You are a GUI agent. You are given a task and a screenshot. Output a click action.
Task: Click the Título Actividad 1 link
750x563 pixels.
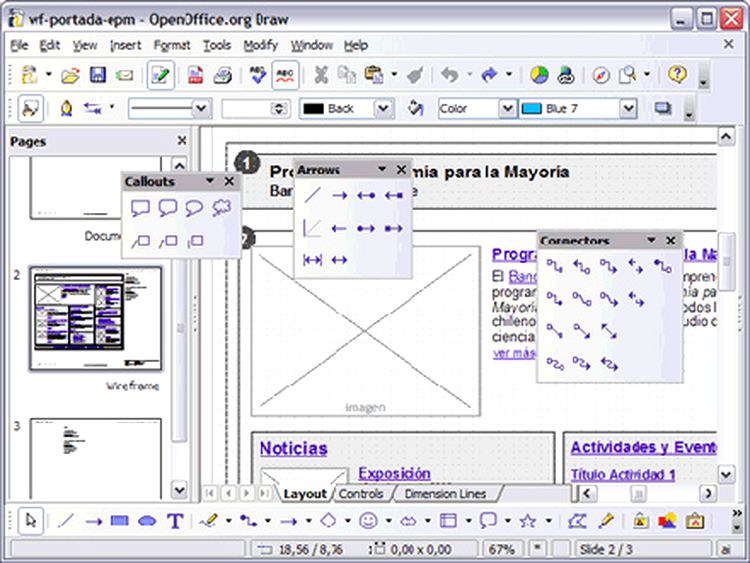click(x=623, y=475)
